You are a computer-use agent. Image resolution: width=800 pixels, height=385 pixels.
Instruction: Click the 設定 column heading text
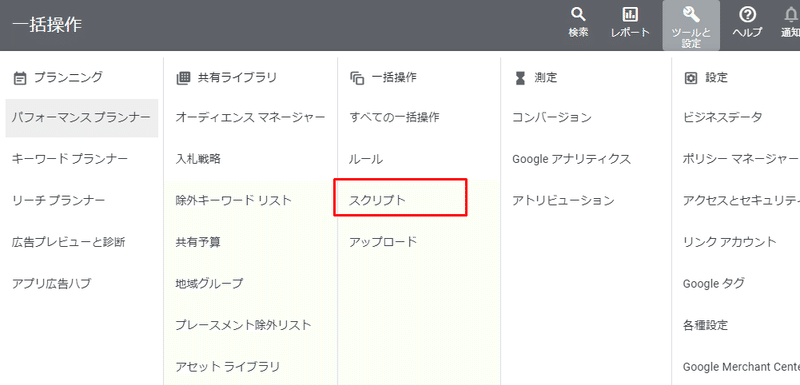pyautogui.click(x=716, y=78)
